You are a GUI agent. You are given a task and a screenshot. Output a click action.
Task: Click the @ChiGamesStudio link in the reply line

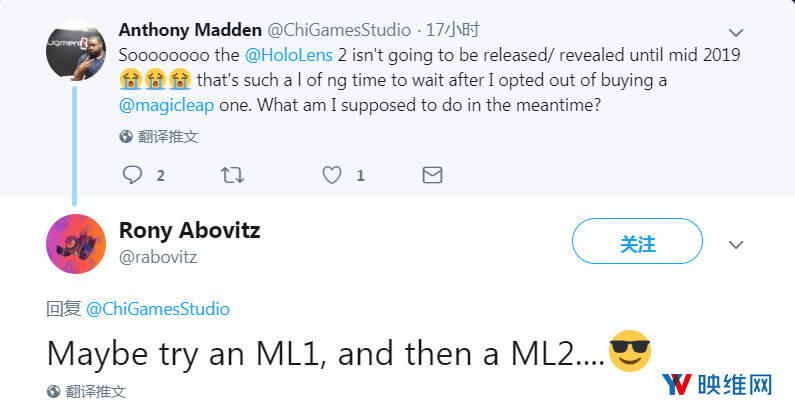158,309
